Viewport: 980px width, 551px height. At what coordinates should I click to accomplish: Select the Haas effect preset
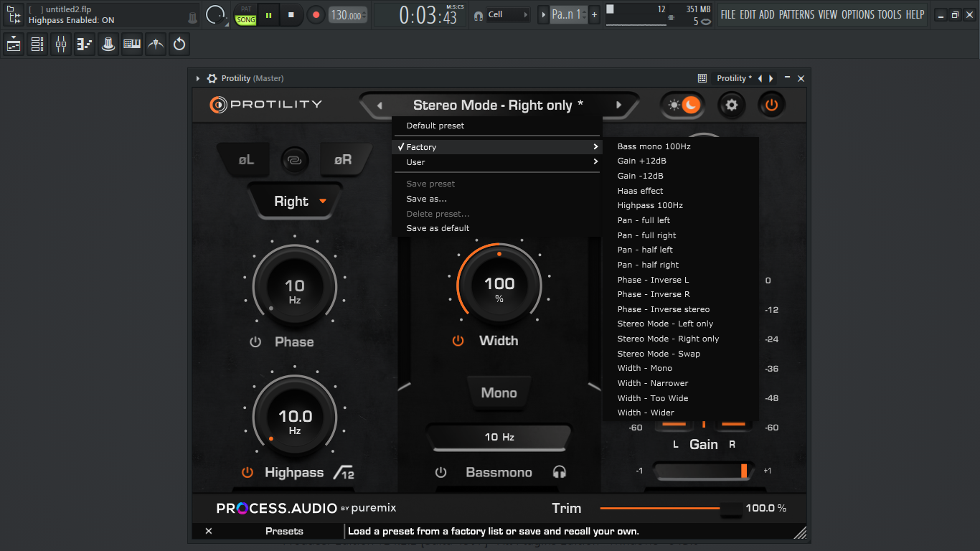(640, 191)
